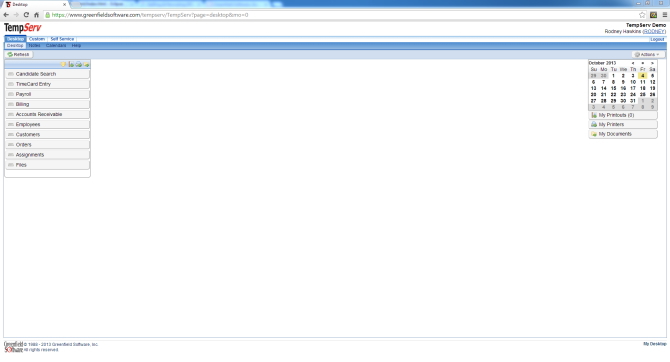Click the printer icon in the left panel header
The width and height of the screenshot is (670, 362).
[79, 64]
